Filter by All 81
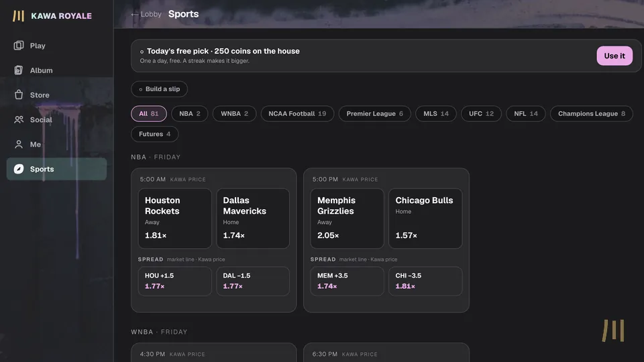The height and width of the screenshot is (362, 644). tap(149, 114)
